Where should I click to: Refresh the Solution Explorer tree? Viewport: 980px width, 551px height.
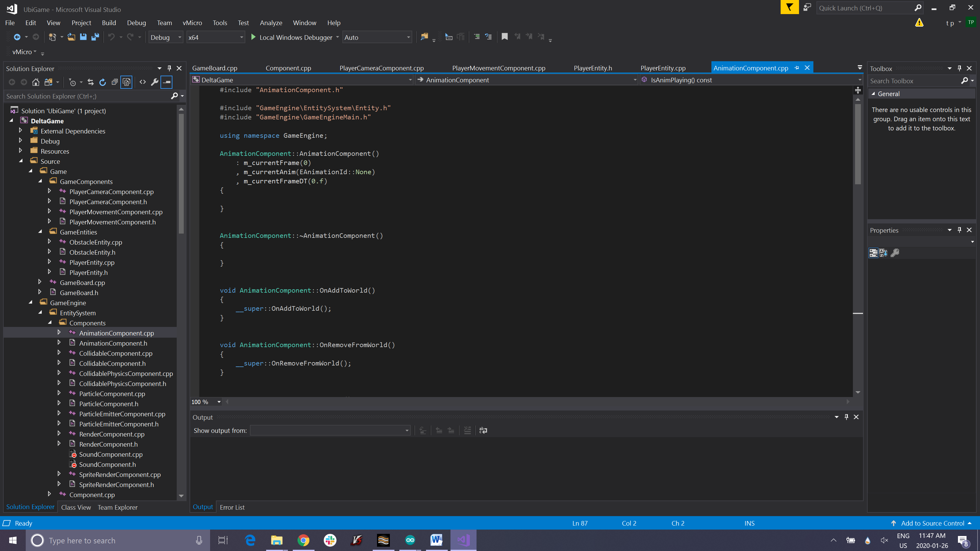[102, 82]
